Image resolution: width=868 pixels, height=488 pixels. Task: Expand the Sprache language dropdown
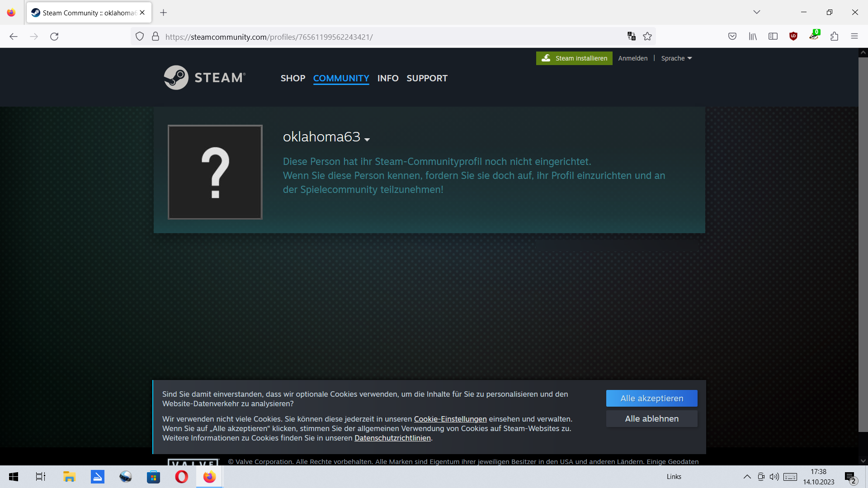coord(676,58)
